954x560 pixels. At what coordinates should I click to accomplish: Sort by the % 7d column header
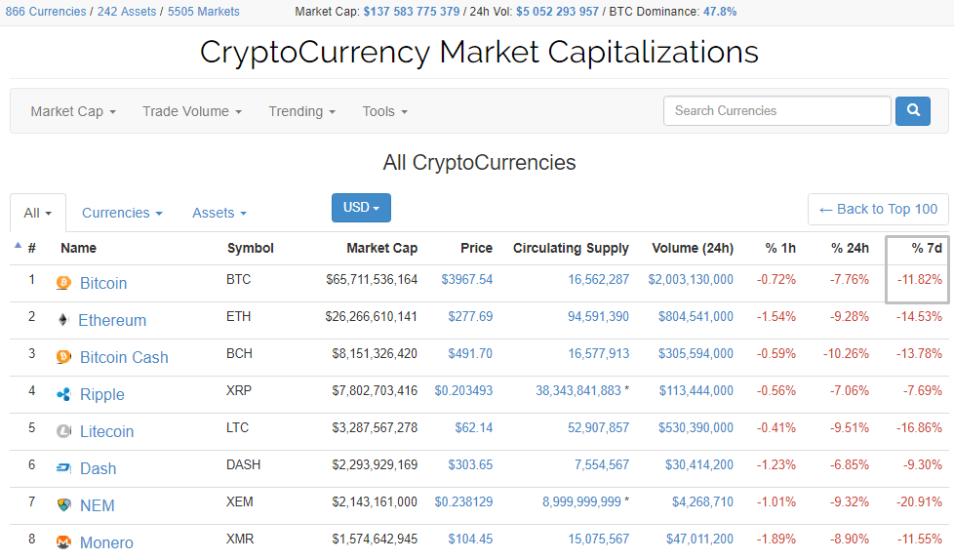click(926, 248)
